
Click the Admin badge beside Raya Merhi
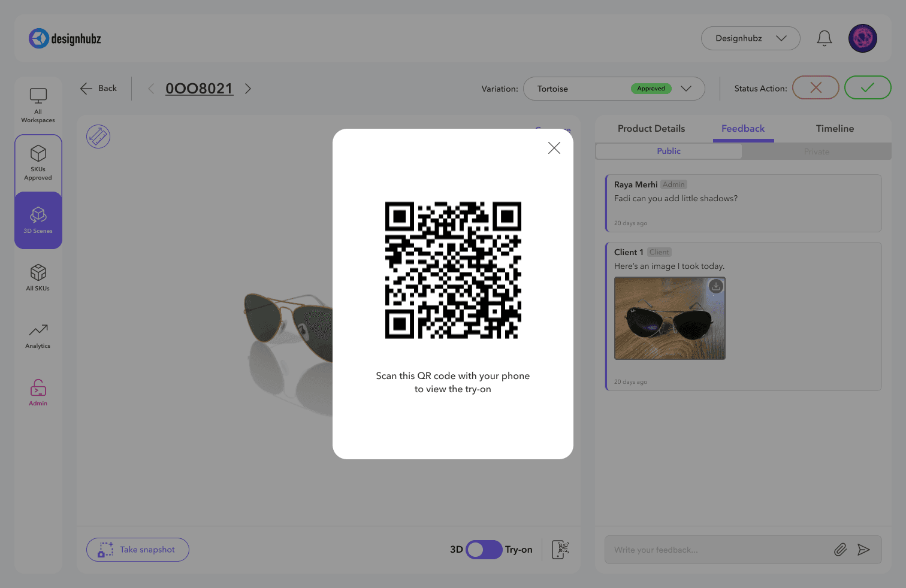pyautogui.click(x=674, y=184)
